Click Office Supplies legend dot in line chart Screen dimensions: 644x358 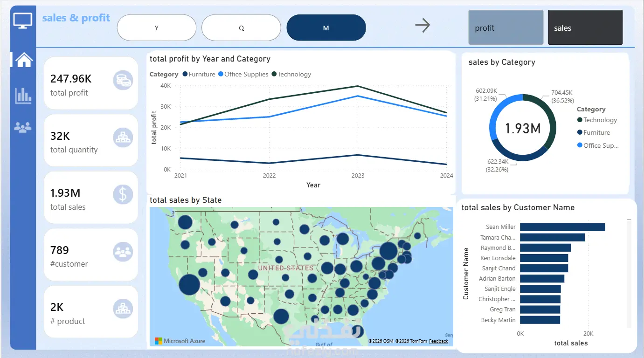(x=221, y=74)
